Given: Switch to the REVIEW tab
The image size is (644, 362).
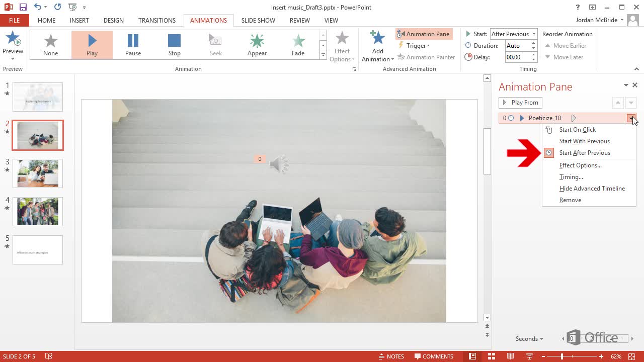Looking at the screenshot, I should point(300,20).
